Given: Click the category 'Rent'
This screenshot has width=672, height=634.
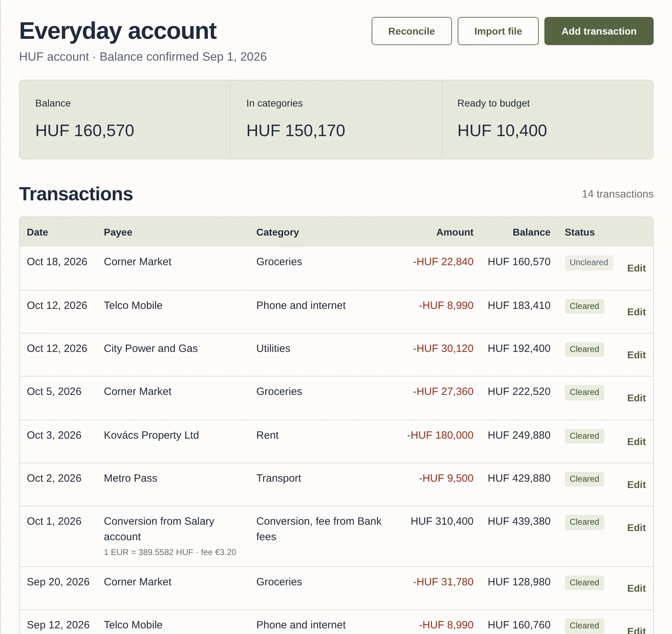Looking at the screenshot, I should click(267, 435).
